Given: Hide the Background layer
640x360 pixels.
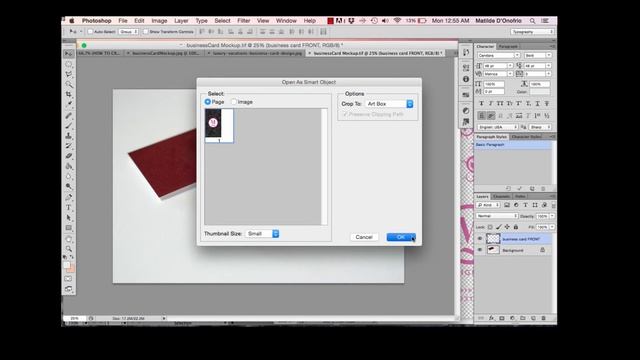Looking at the screenshot, I should (x=480, y=250).
